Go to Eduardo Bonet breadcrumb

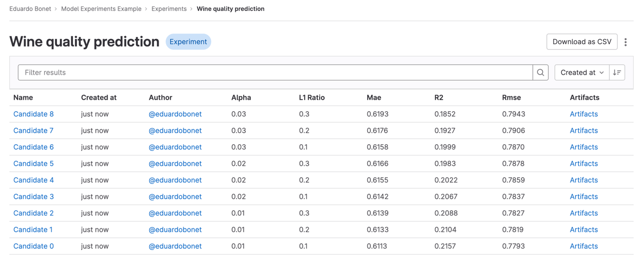point(30,9)
